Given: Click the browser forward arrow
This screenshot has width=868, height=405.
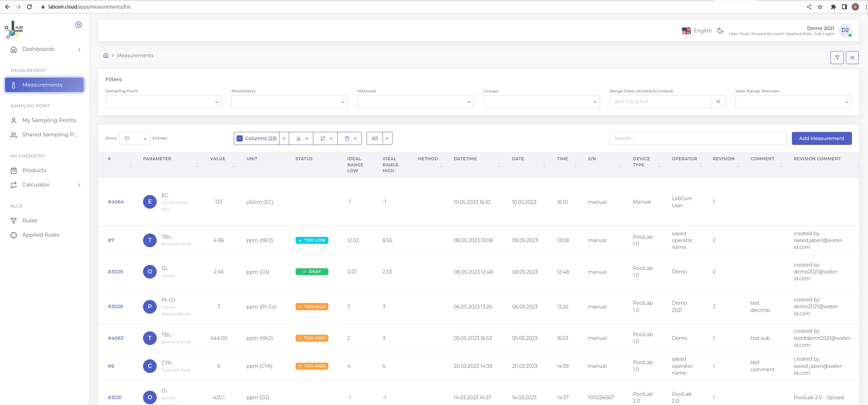Looking at the screenshot, I should [x=18, y=6].
